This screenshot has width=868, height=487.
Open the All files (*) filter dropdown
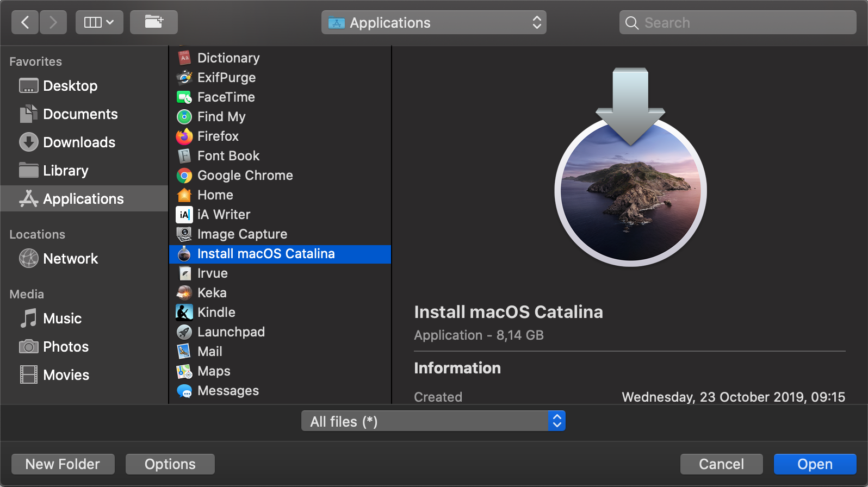coord(433,421)
